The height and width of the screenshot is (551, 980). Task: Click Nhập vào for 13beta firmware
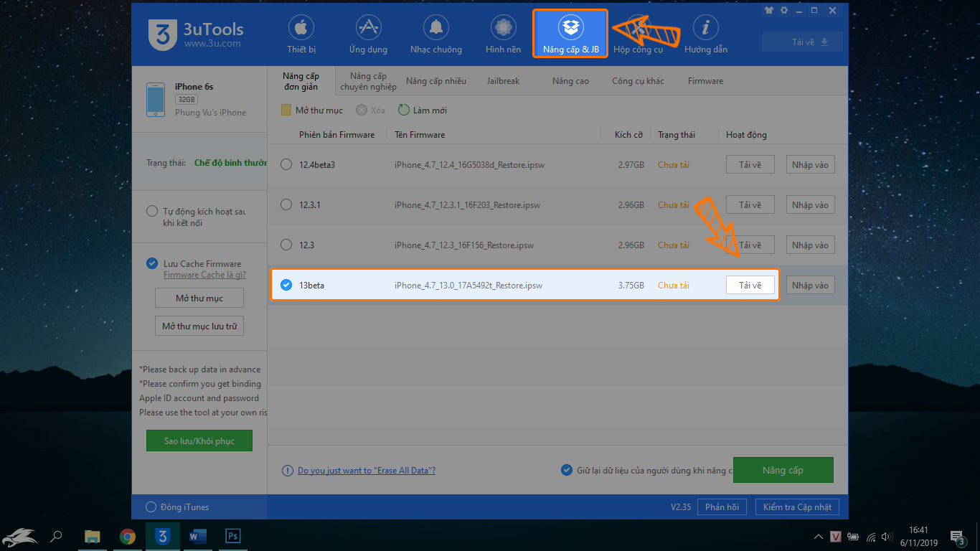point(811,286)
